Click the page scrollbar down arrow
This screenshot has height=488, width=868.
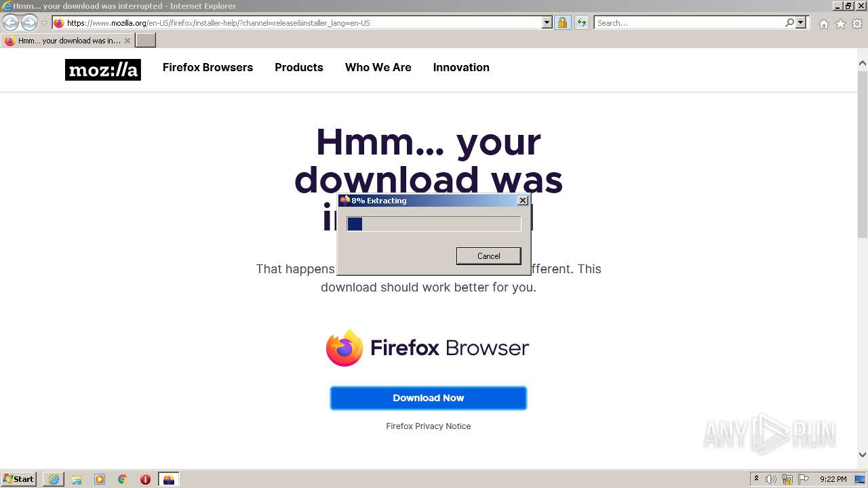tap(863, 455)
